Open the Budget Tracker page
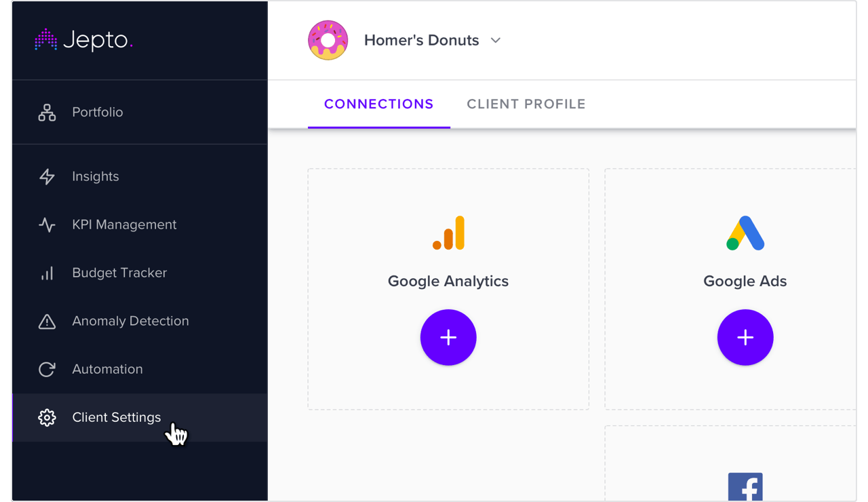868x502 pixels. pyautogui.click(x=140, y=273)
